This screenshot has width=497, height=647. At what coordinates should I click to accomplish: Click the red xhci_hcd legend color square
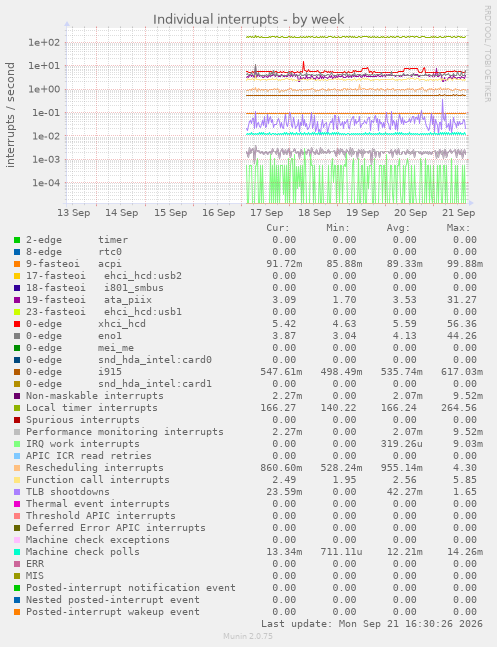pyautogui.click(x=17, y=324)
